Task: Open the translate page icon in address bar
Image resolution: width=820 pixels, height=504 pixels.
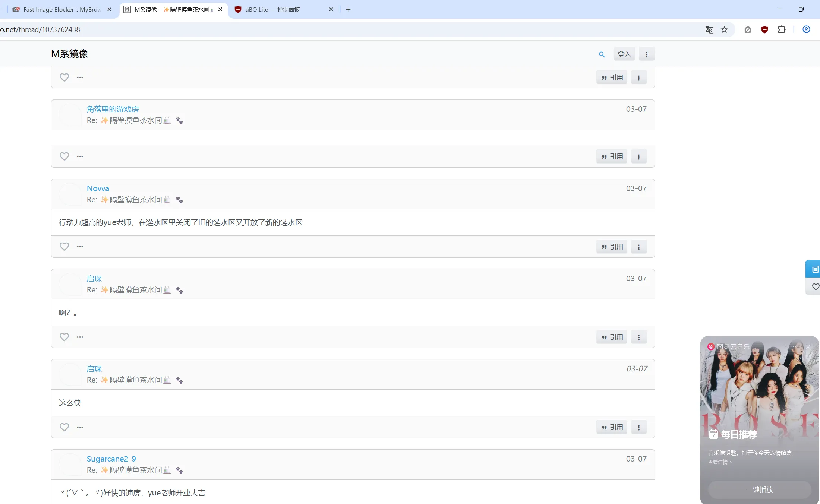Action: pos(709,29)
